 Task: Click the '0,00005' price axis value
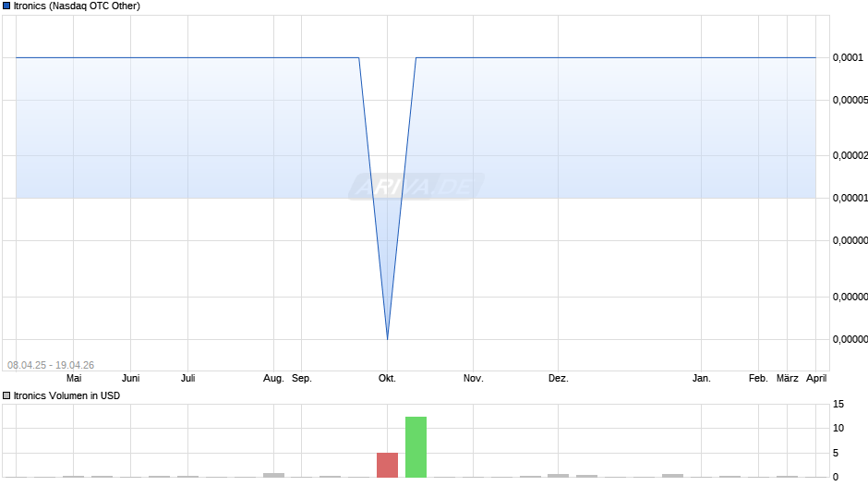coord(850,100)
